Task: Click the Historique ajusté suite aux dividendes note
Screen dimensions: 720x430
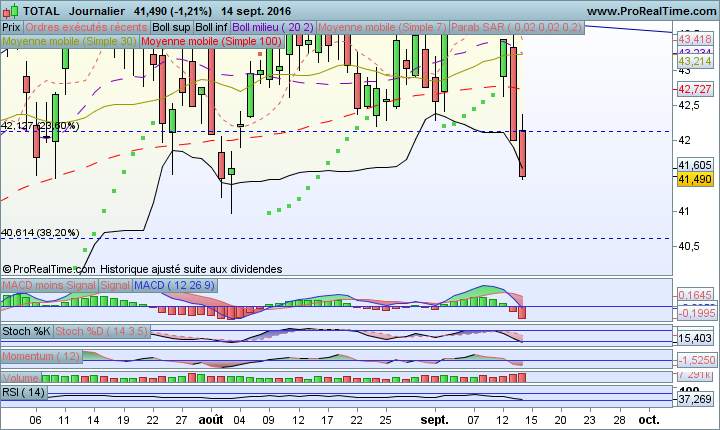Action: click(x=191, y=269)
